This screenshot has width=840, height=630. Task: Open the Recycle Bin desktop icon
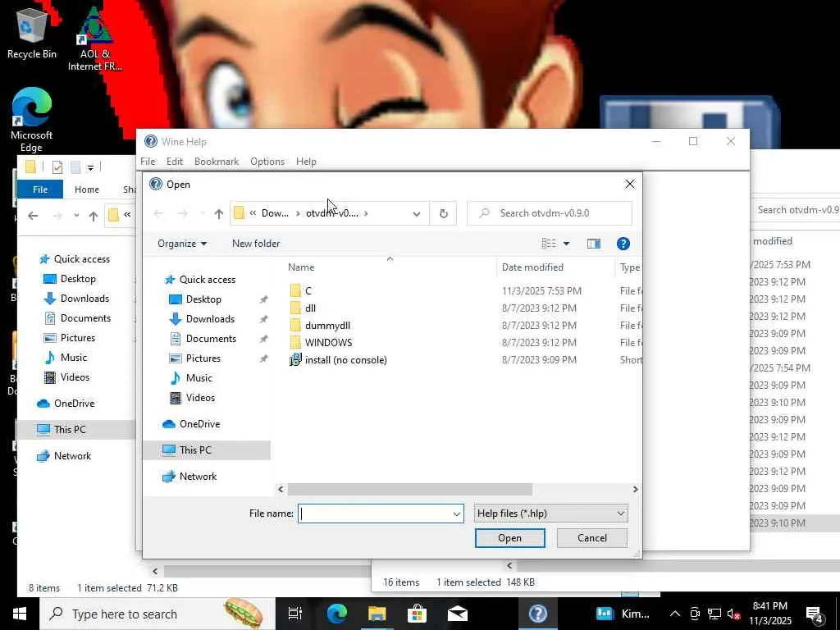point(32,32)
